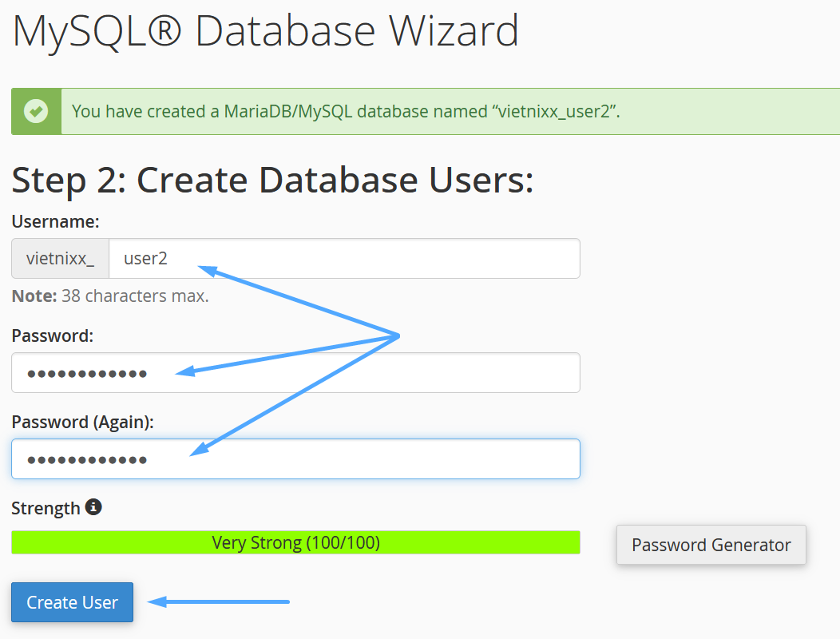Click the vietnixx_user2 name in success banner
This screenshot has width=840, height=639.
pos(555,111)
